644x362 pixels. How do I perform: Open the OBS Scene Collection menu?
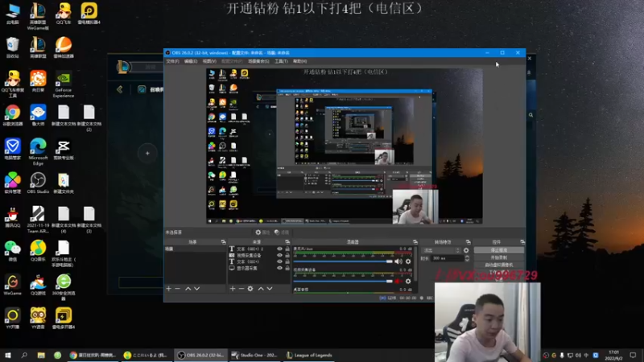(x=258, y=61)
